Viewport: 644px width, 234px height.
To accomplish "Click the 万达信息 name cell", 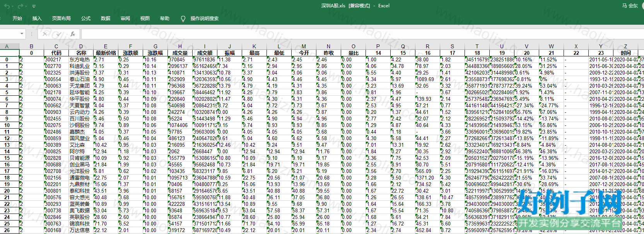I will (x=81, y=230).
